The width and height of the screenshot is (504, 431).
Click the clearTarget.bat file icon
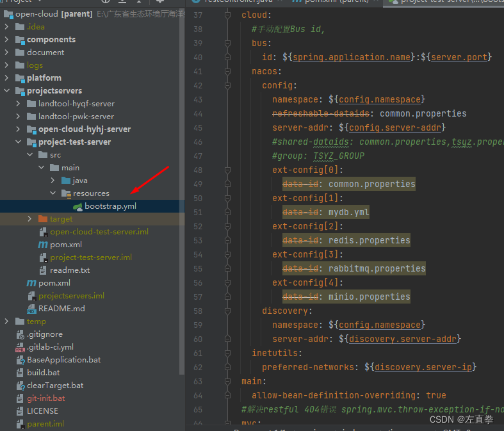(x=20, y=386)
